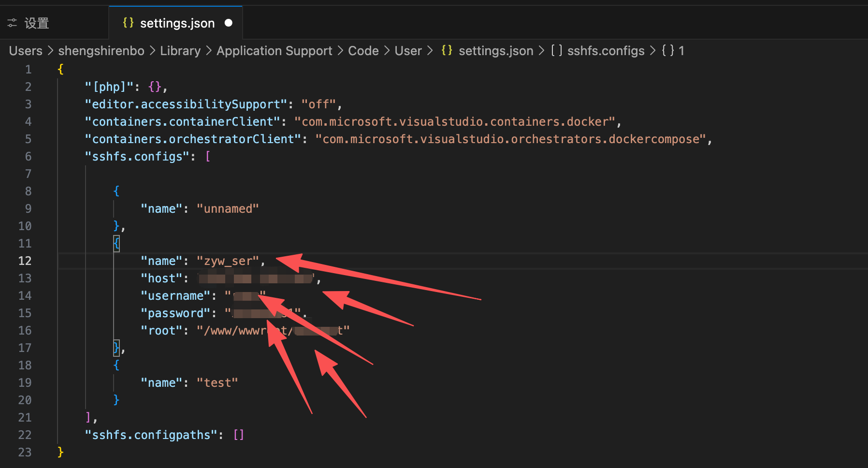Click the closing yellow brace on line 23
Image resolution: width=868 pixels, height=468 pixels.
coord(60,453)
